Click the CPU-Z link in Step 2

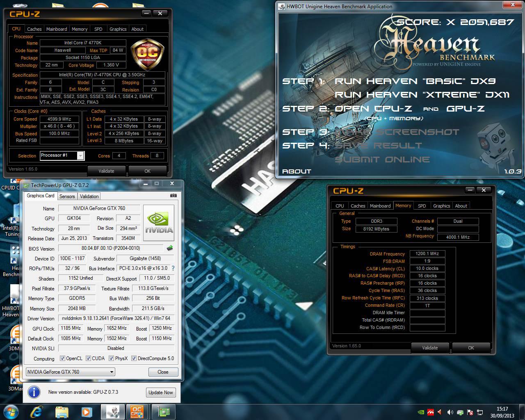click(x=393, y=109)
